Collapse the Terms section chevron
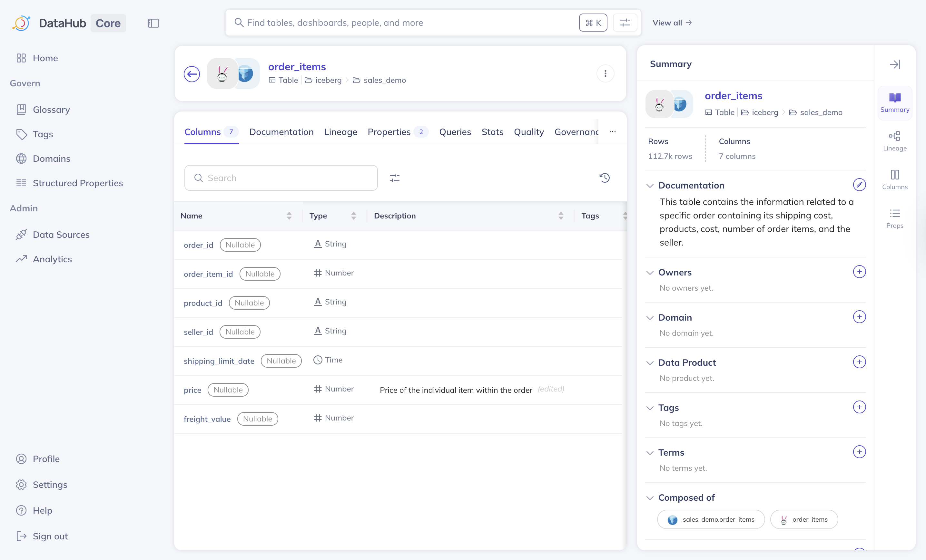 (x=651, y=453)
